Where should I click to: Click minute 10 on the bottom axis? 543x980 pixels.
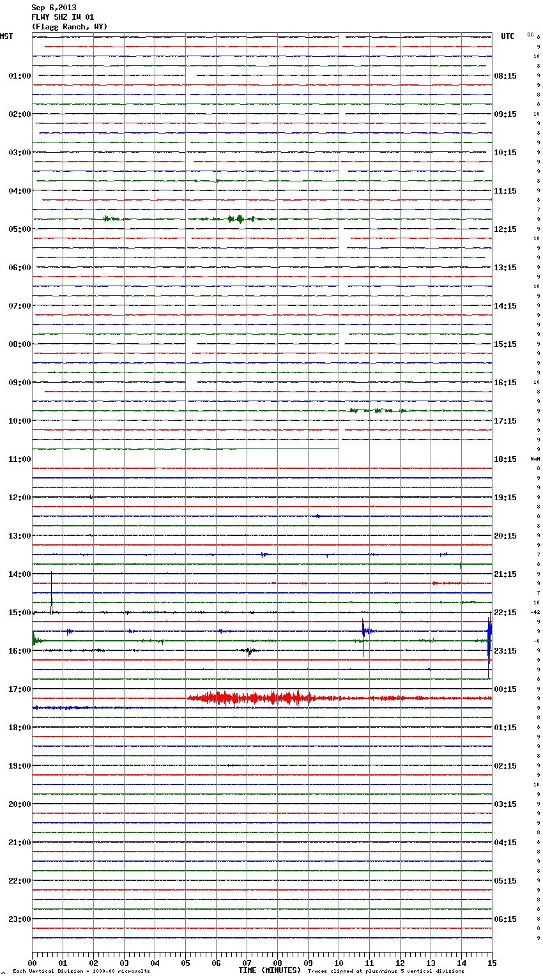tap(339, 963)
